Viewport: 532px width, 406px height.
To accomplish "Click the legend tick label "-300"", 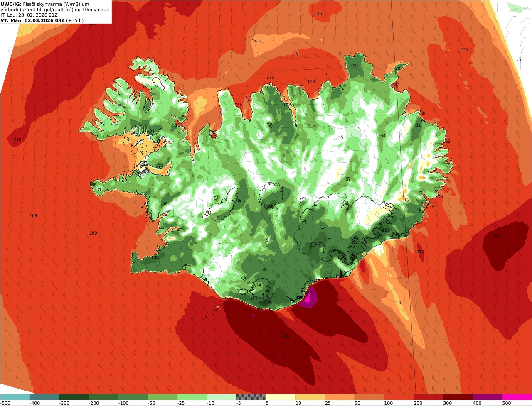I will click(64, 403).
